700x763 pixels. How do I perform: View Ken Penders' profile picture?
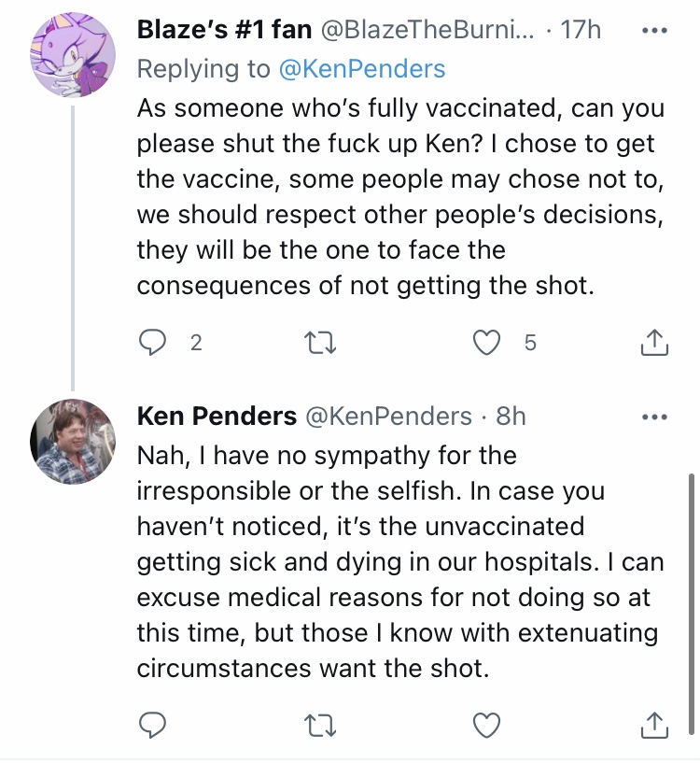pos(73,442)
